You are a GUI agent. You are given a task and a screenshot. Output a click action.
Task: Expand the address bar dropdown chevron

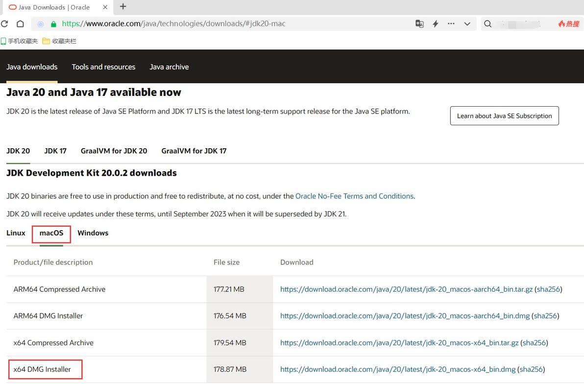467,23
